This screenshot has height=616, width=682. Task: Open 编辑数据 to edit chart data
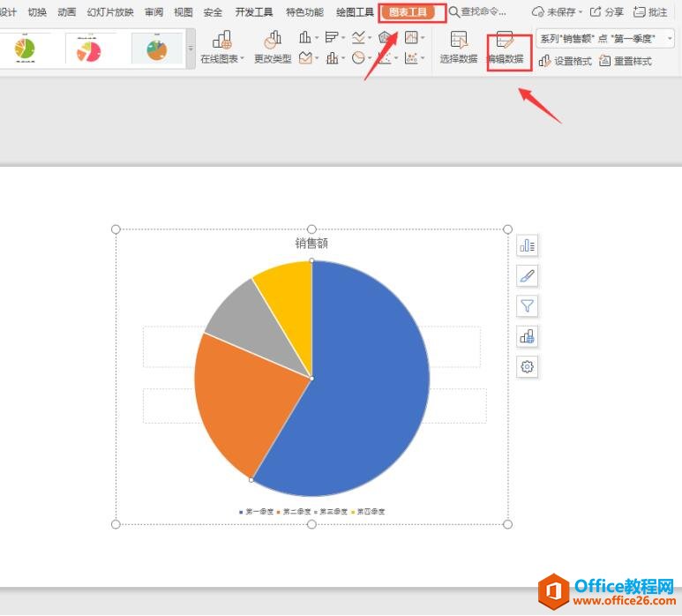(506, 47)
